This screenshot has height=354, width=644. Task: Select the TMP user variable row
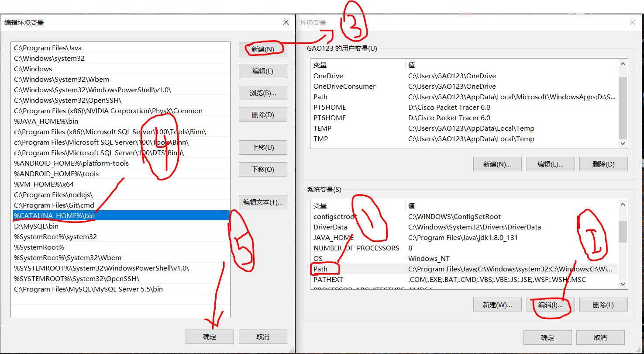pos(465,139)
